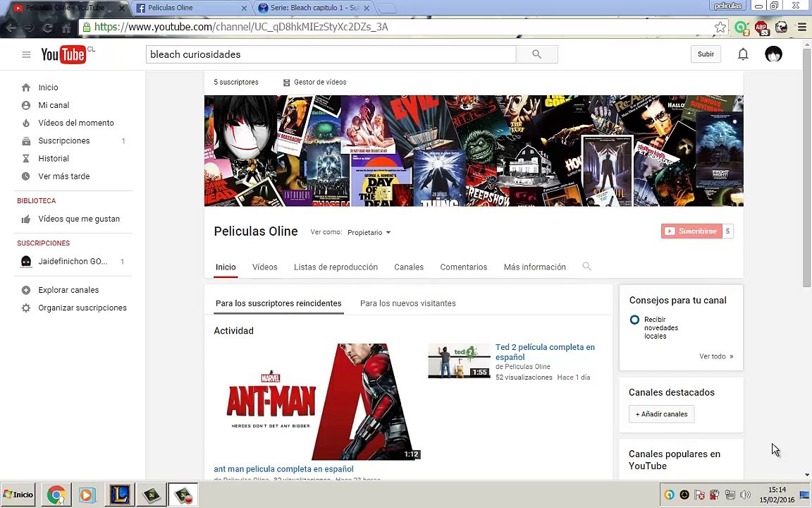Screen dimensions: 812x508
Task: Open the Ver todo link
Action: 715,356
